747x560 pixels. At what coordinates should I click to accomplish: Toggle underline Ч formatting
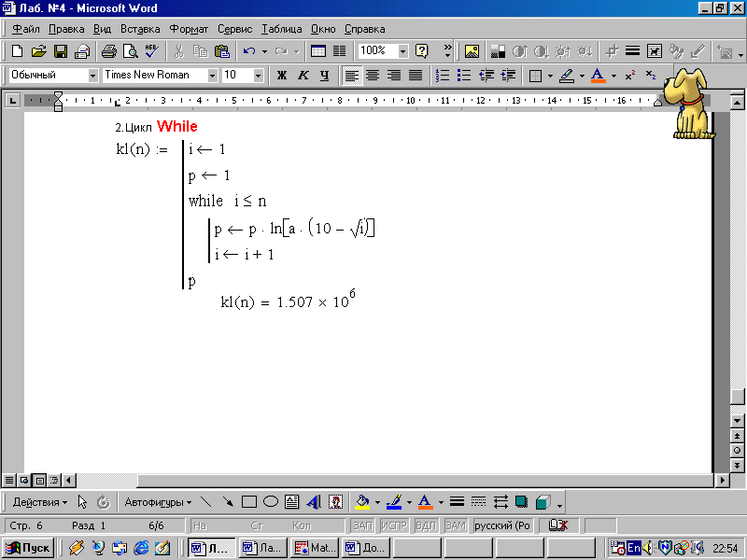pyautogui.click(x=324, y=76)
